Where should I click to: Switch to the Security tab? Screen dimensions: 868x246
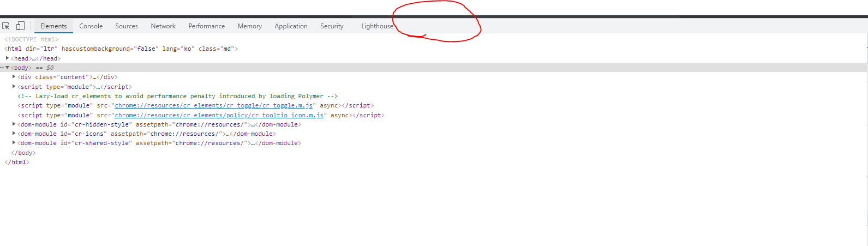click(x=332, y=26)
